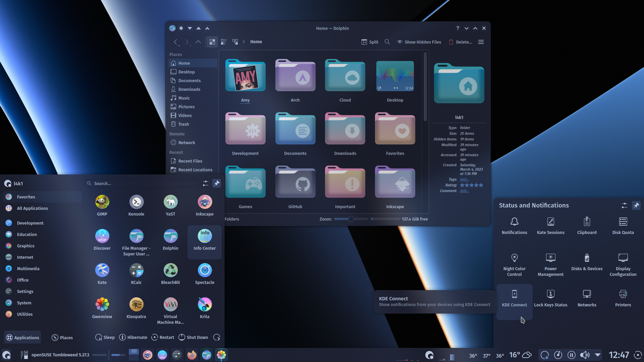Screen dimensions: 644x362
Task: Expand Home breadcrumb chevron in Dolphin
Action: pyautogui.click(x=244, y=42)
